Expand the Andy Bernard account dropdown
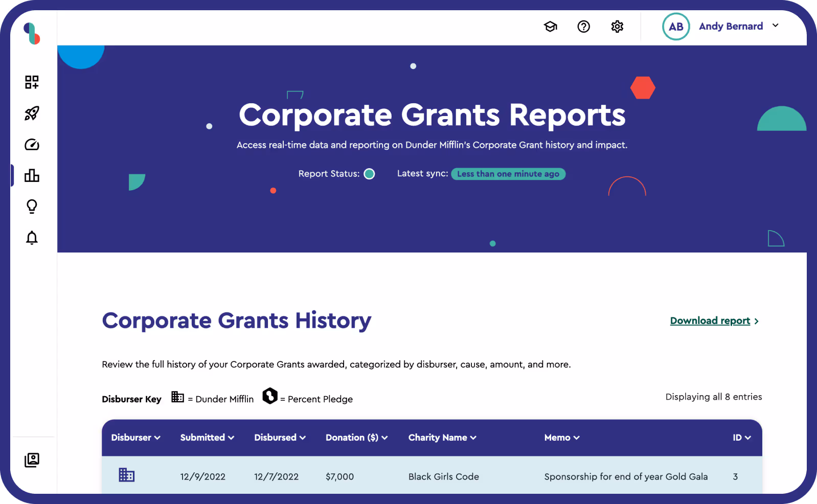The height and width of the screenshot is (504, 817). [x=775, y=26]
